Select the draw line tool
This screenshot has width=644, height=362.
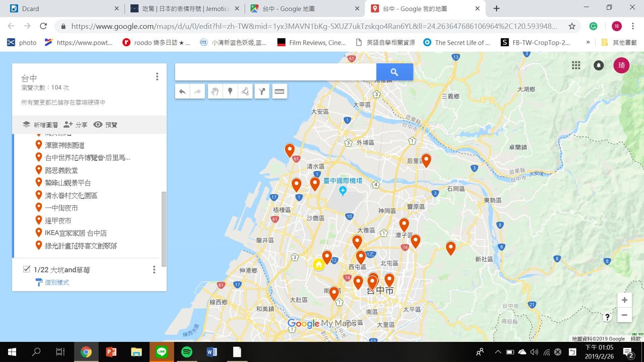(x=245, y=92)
